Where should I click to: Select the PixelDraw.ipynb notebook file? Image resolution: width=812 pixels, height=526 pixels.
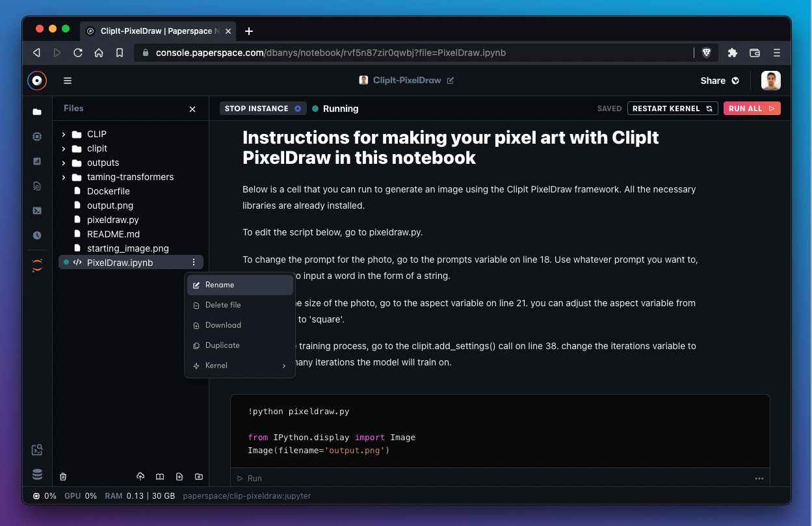[x=131, y=262]
